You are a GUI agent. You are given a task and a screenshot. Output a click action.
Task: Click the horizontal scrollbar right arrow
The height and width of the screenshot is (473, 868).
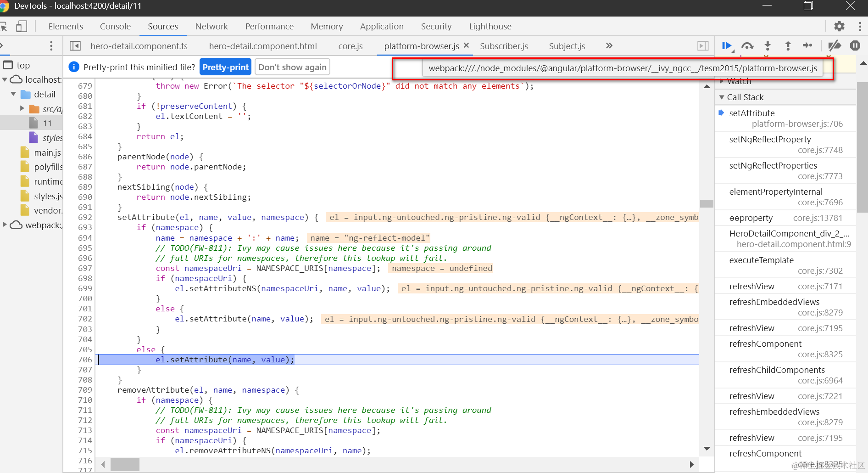click(x=691, y=464)
